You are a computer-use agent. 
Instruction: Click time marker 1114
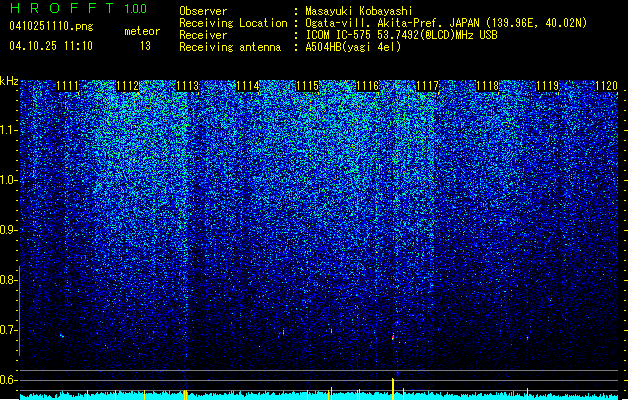click(248, 86)
